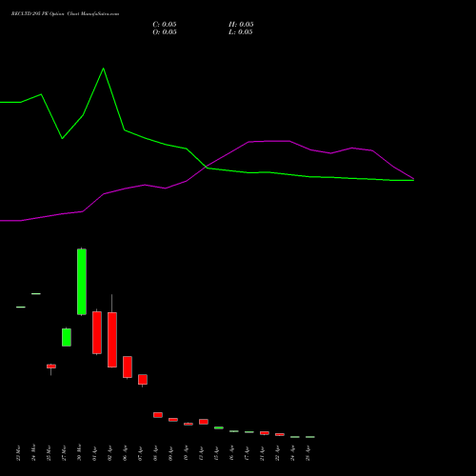This screenshot has width=476, height=476.
Task: Click the 01 Apr date label
Action: (x=94, y=453)
